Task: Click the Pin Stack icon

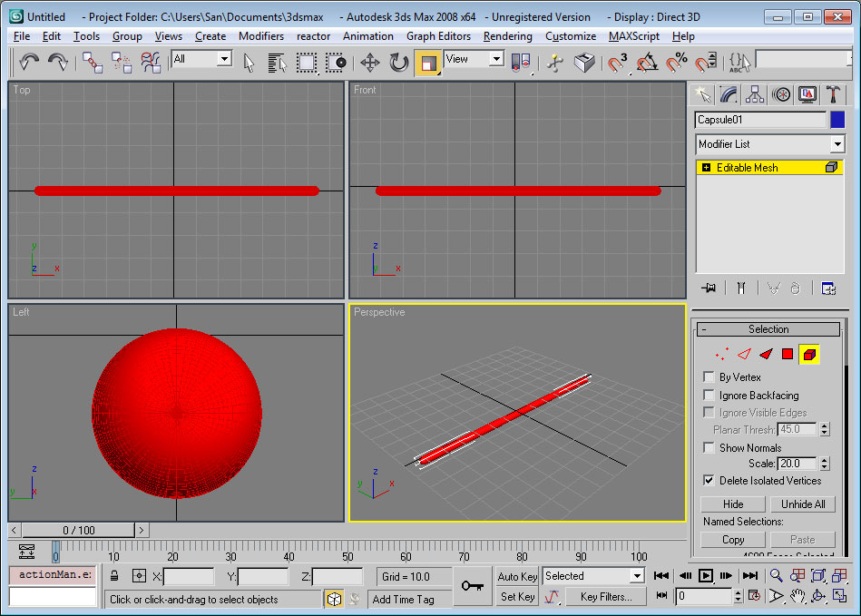Action: point(709,288)
